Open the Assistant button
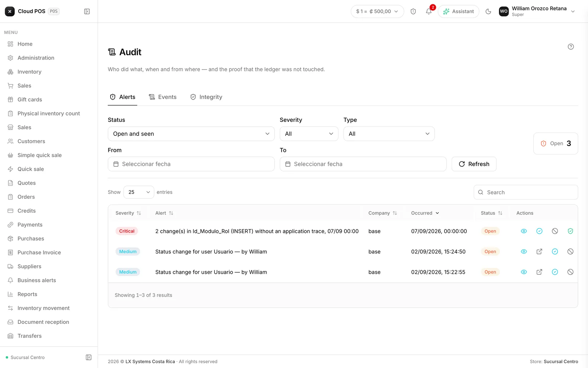The height and width of the screenshot is (368, 588). tap(458, 11)
